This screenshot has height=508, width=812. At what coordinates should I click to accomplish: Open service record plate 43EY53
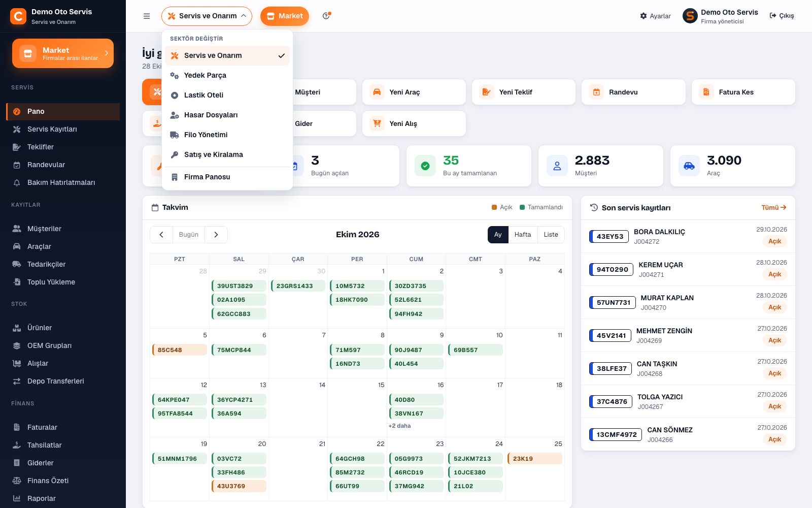pos(610,236)
